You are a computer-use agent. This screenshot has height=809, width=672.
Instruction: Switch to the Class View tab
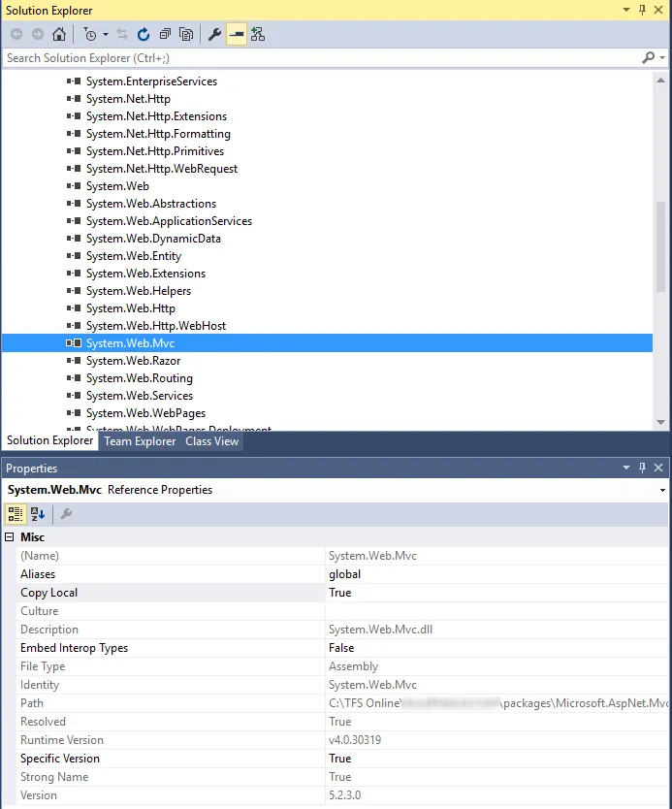click(212, 441)
